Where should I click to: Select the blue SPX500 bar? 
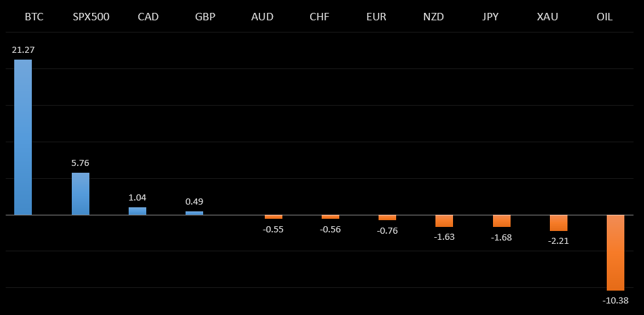point(81,194)
